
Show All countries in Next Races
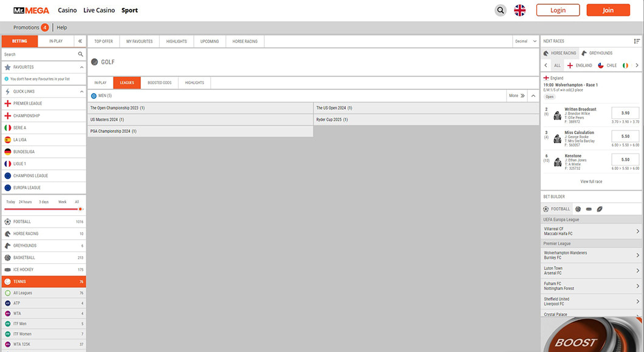557,65
